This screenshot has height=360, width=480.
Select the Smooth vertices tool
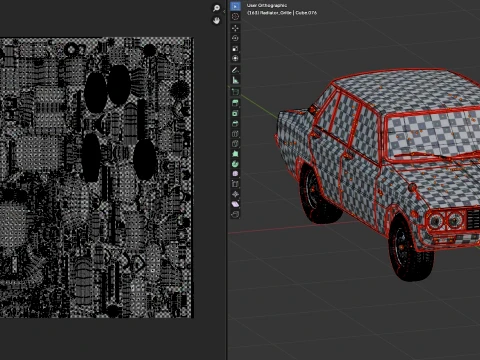(x=235, y=174)
